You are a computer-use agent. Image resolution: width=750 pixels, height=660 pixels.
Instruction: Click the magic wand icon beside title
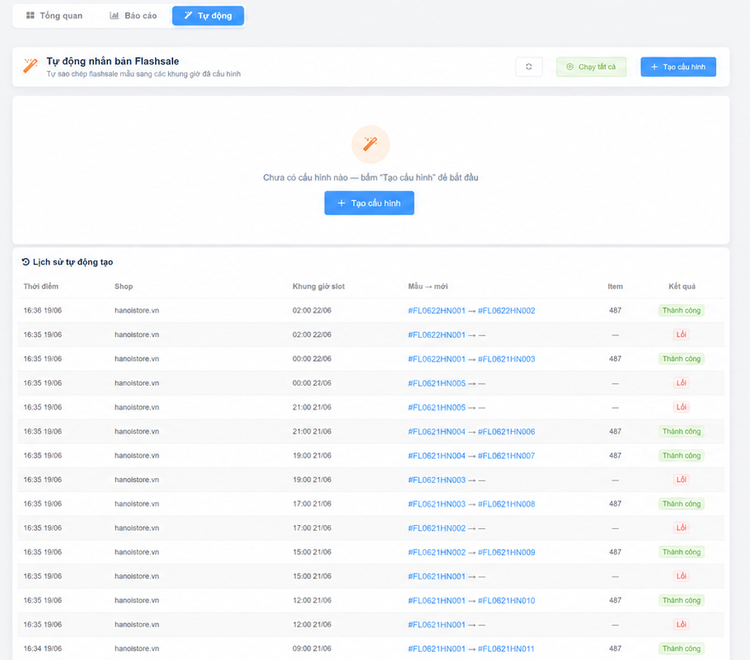[x=30, y=66]
